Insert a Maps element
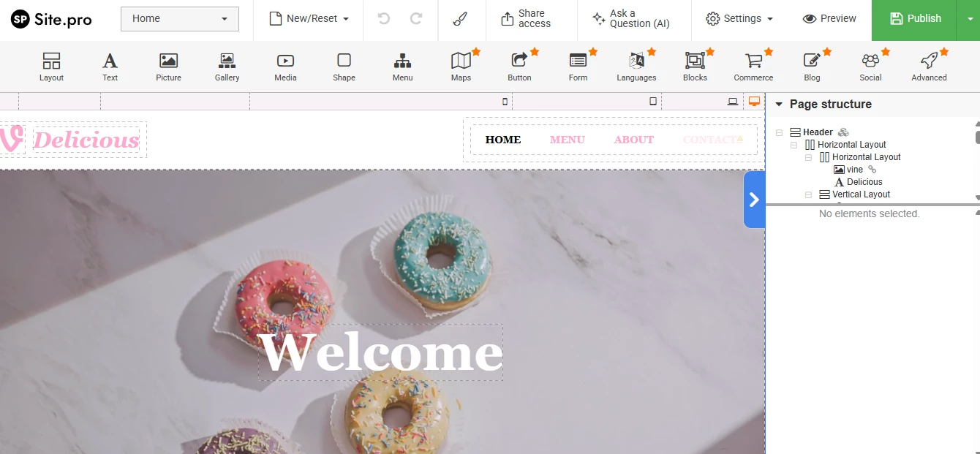The image size is (980, 454). click(461, 66)
